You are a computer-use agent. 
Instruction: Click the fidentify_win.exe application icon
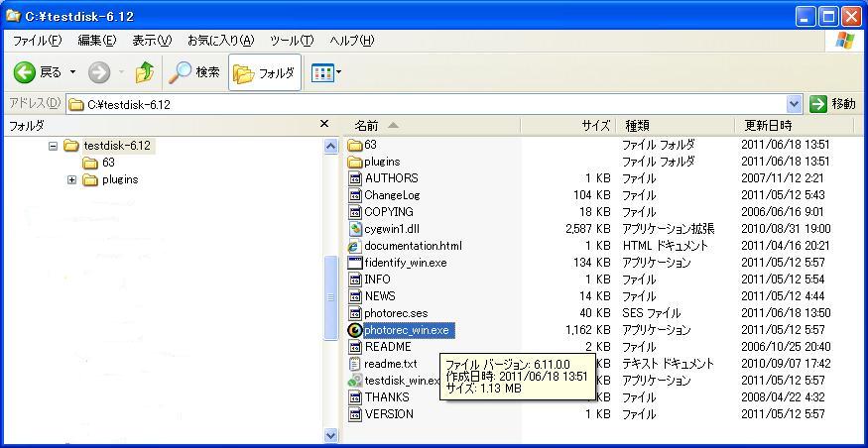(x=355, y=263)
